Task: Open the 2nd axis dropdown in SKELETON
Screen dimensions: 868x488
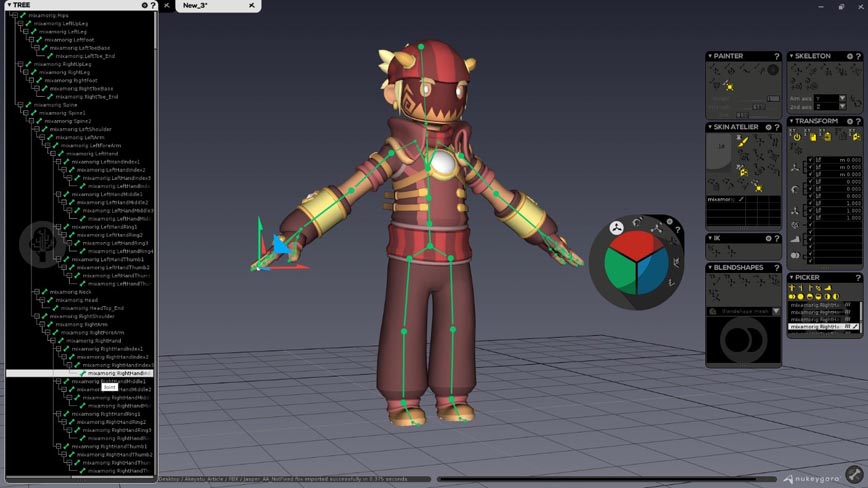Action: (x=830, y=107)
